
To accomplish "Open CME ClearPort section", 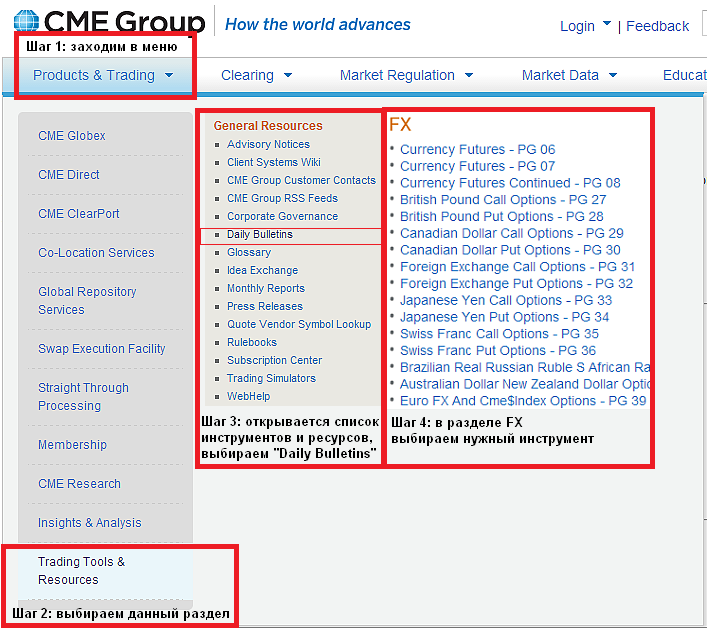I will 78,214.
